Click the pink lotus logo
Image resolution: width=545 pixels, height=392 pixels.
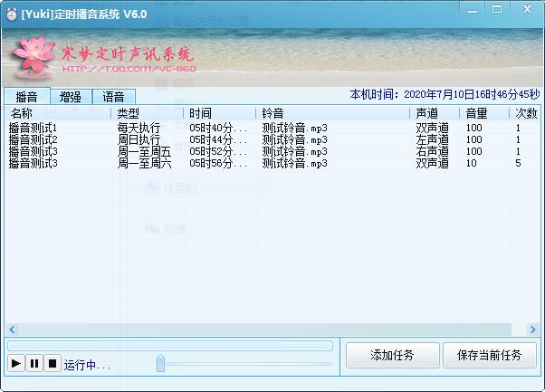coord(34,56)
